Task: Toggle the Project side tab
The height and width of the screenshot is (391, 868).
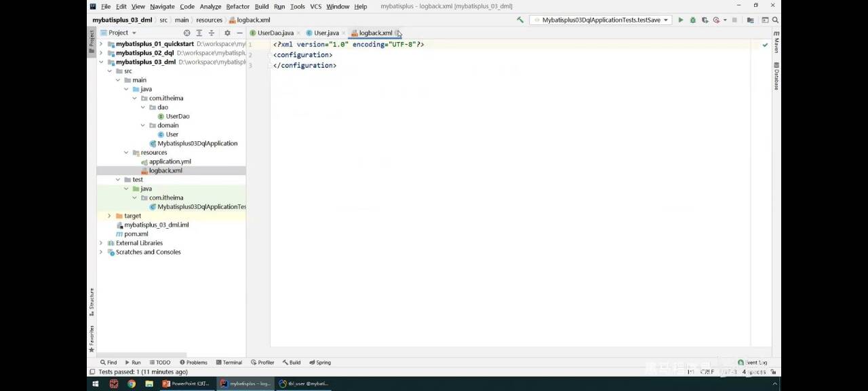Action: click(x=92, y=42)
